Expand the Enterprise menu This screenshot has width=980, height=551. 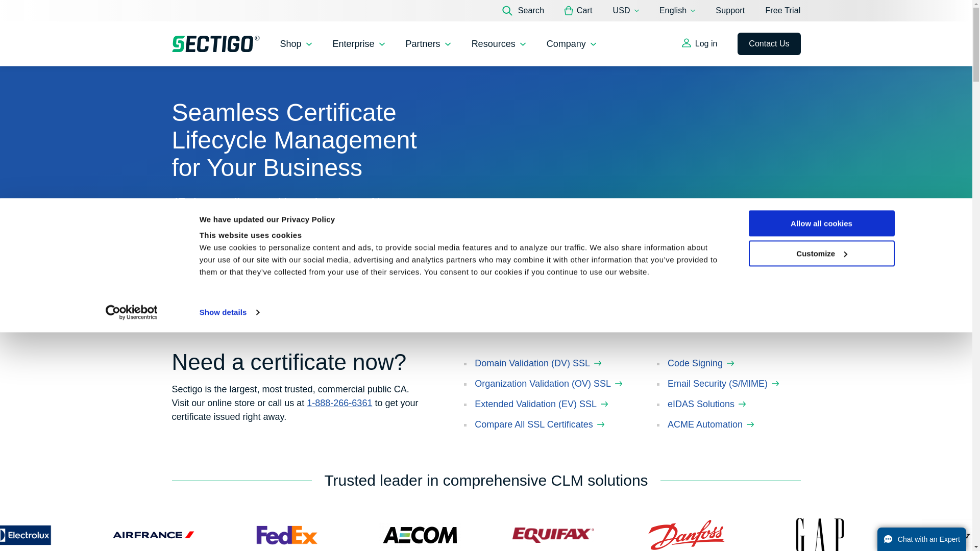[359, 44]
